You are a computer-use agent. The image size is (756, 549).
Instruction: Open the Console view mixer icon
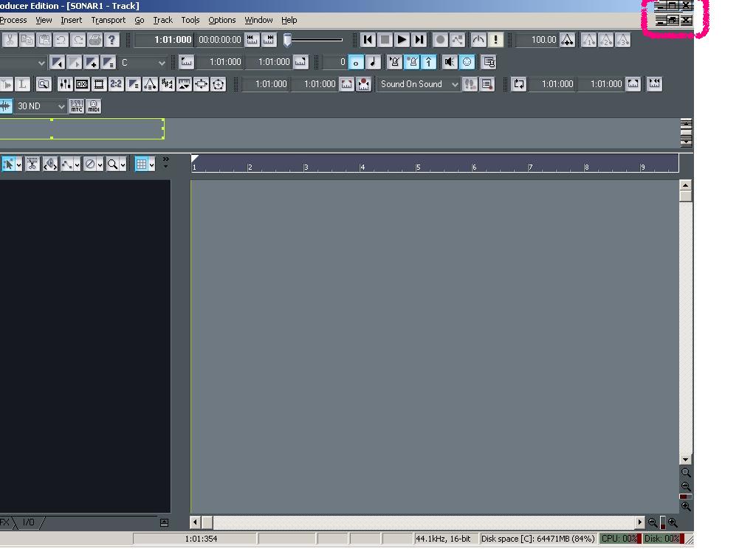tap(65, 84)
